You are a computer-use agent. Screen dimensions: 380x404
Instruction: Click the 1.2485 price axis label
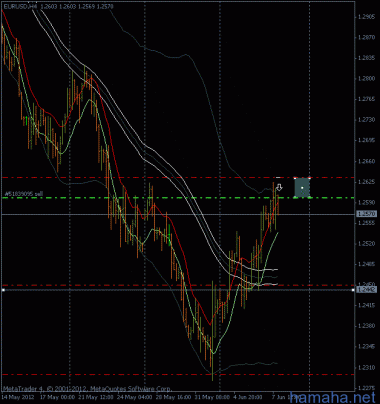click(366, 264)
